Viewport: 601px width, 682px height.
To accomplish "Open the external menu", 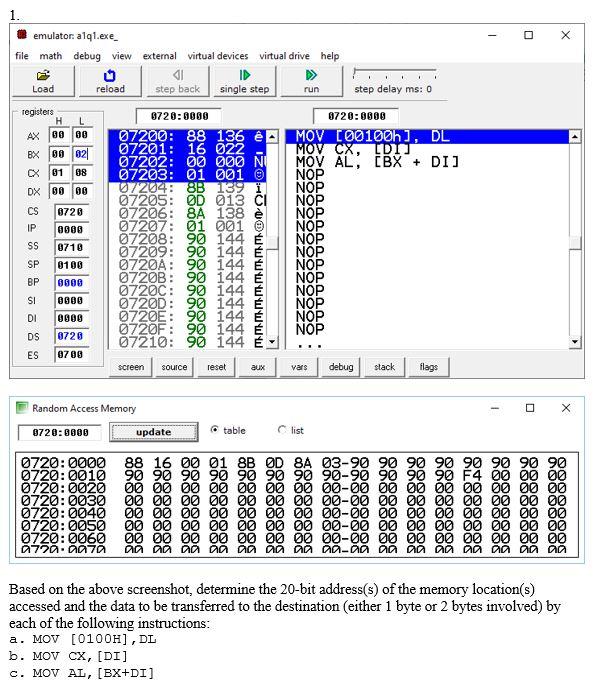I will 160,56.
